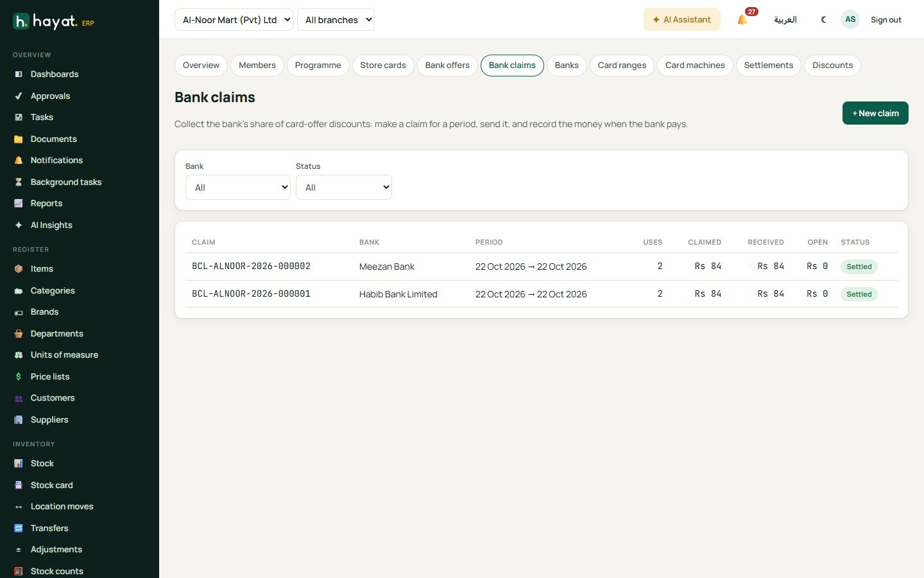Open claim BCL-ALNOOR-2026-000001
Screen dimensions: 924x578
tap(251, 294)
